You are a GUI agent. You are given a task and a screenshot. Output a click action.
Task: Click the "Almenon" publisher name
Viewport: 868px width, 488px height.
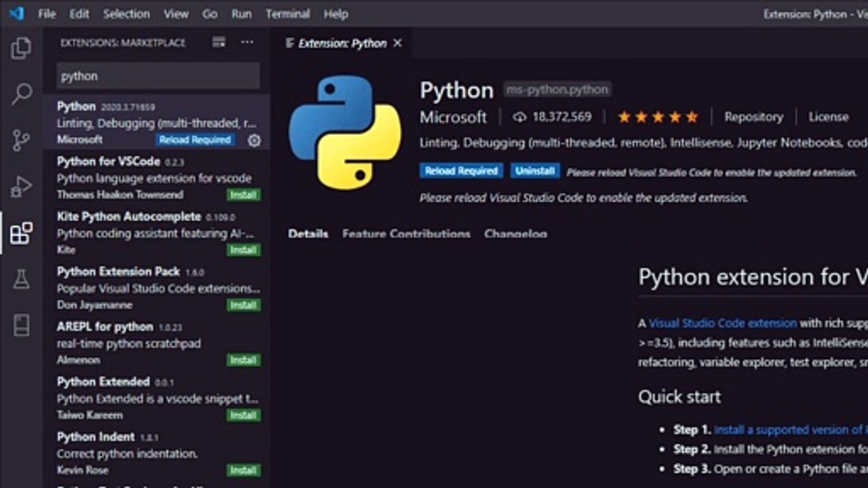(x=79, y=360)
